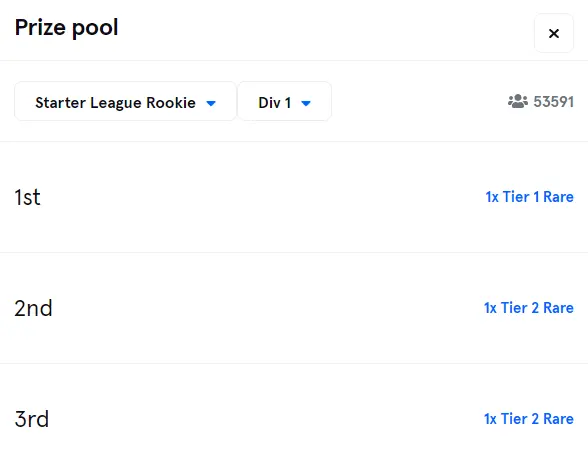Click the blue caret next to Div 1
588x471 pixels.
306,103
